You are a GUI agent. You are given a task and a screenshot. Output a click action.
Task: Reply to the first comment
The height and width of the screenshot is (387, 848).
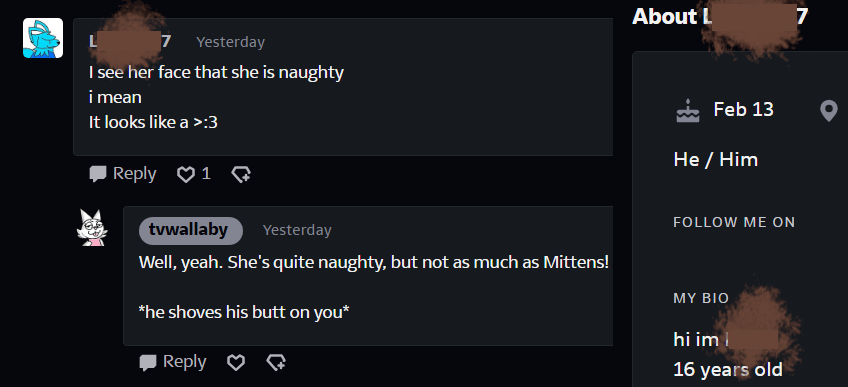[123, 174]
